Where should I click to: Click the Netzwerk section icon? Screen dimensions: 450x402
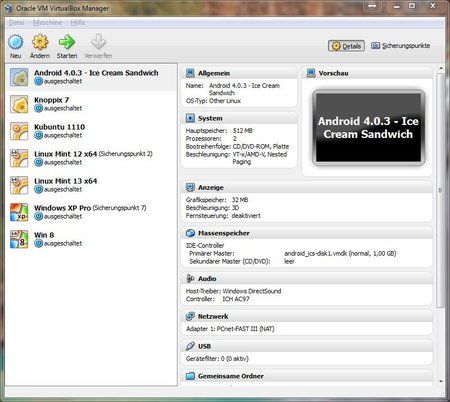(190, 316)
